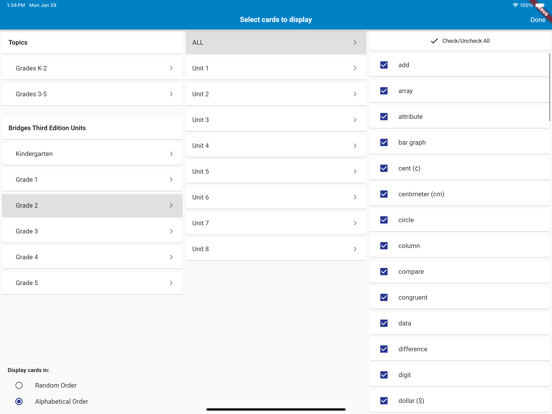Toggle the 'congruent' checkbox
This screenshot has height=414, width=552.
coord(384,297)
